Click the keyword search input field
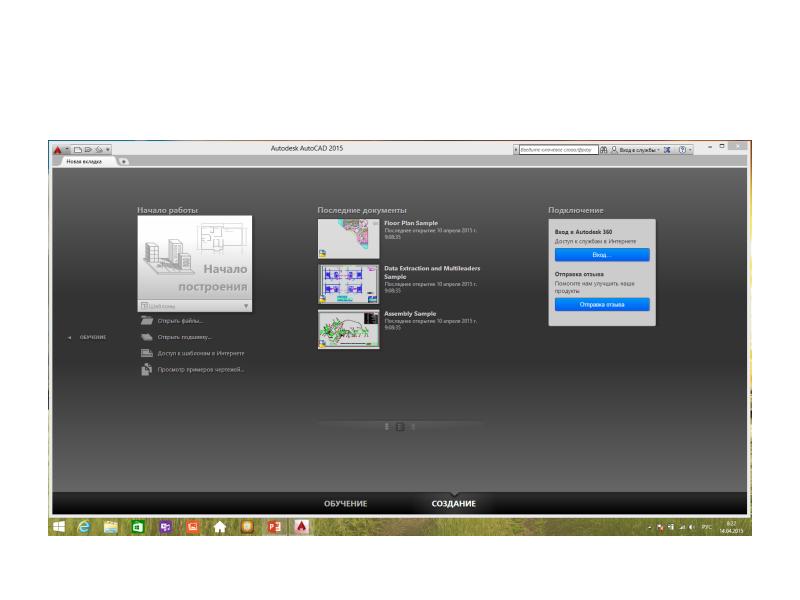The image size is (800, 600). 558,149
